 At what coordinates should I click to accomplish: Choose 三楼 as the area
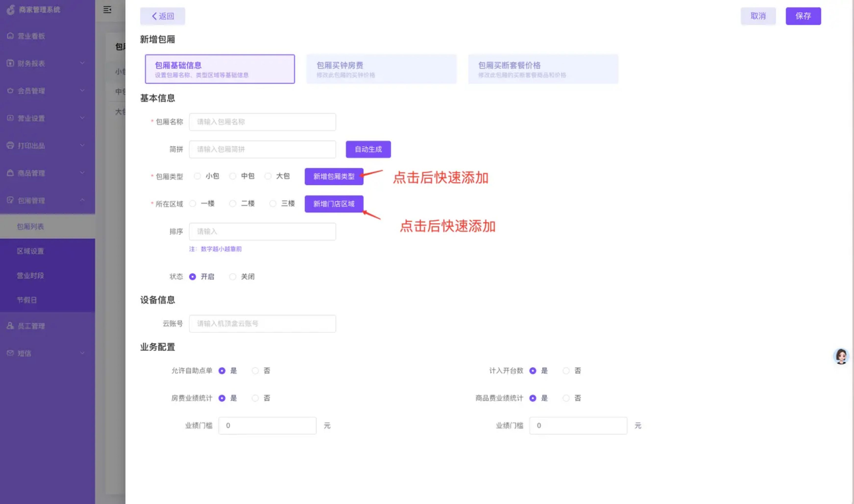(x=273, y=204)
